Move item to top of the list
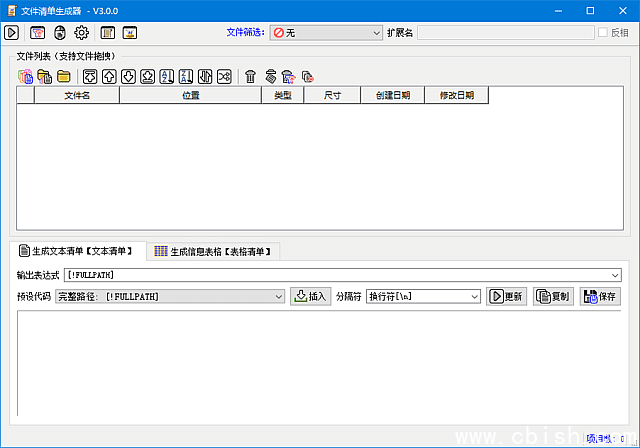 [90, 76]
